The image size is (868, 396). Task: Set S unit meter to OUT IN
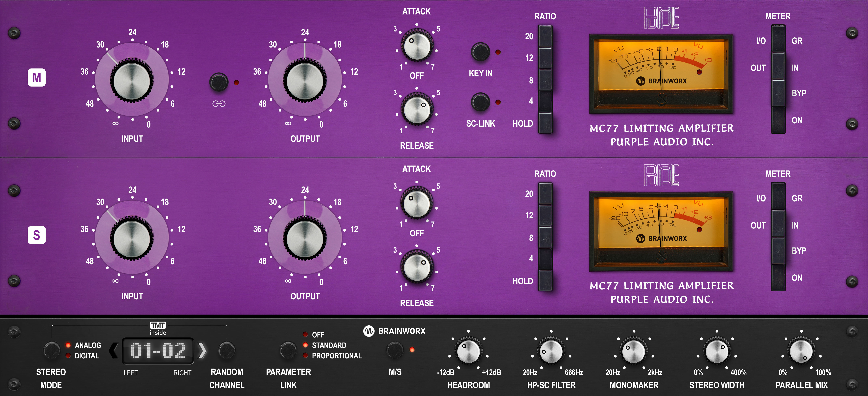pyautogui.click(x=778, y=224)
